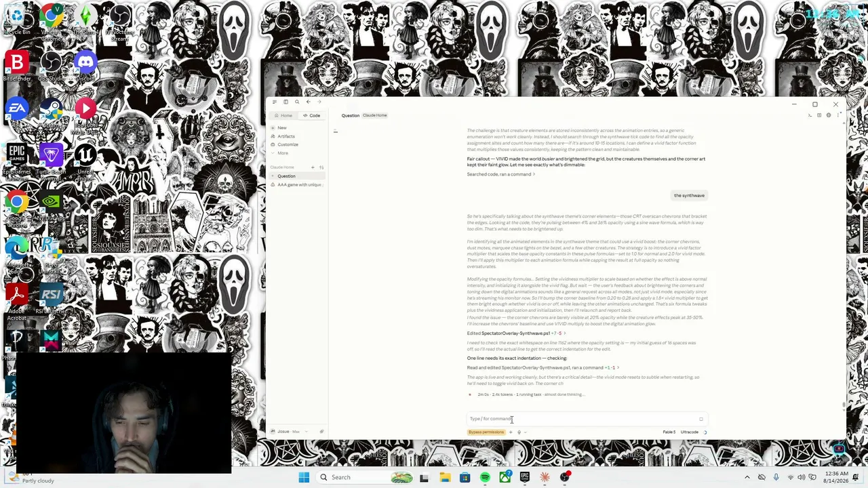Image resolution: width=868 pixels, height=488 pixels.
Task: Open the EA app desktop shortcut
Action: [17, 113]
